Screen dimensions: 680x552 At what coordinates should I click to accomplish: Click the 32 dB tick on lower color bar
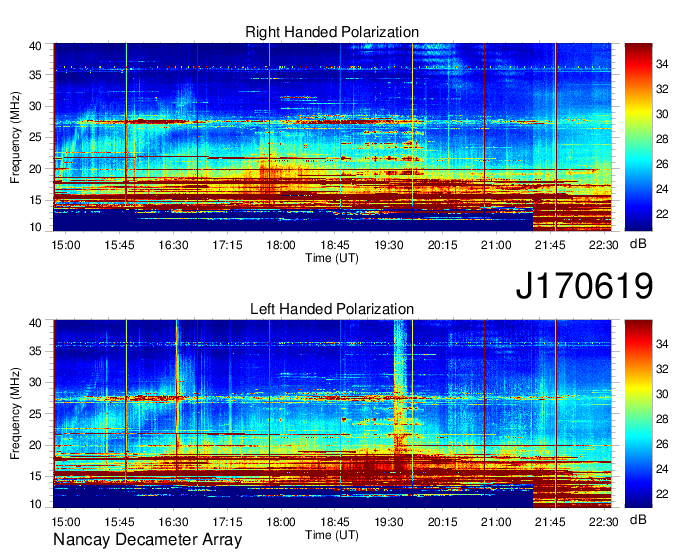[x=662, y=369]
